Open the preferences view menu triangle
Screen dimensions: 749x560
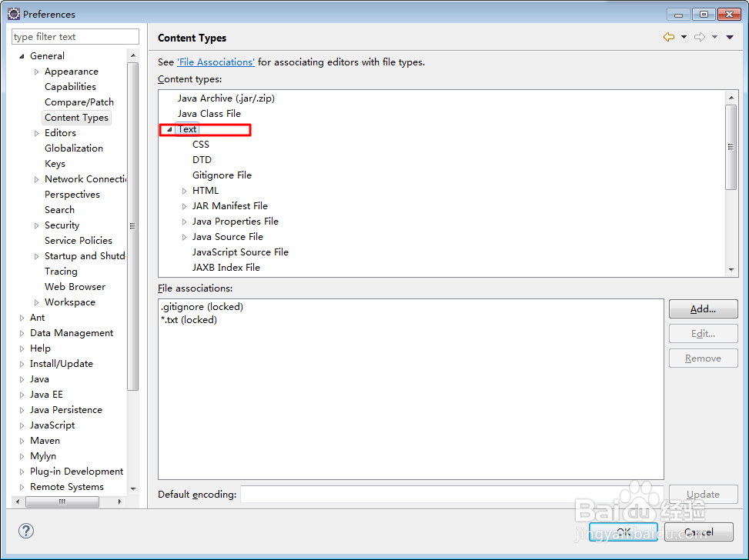click(730, 37)
